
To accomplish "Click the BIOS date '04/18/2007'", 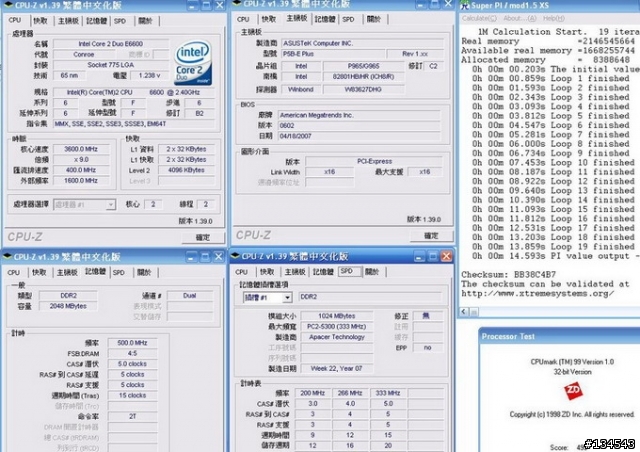I will click(359, 136).
